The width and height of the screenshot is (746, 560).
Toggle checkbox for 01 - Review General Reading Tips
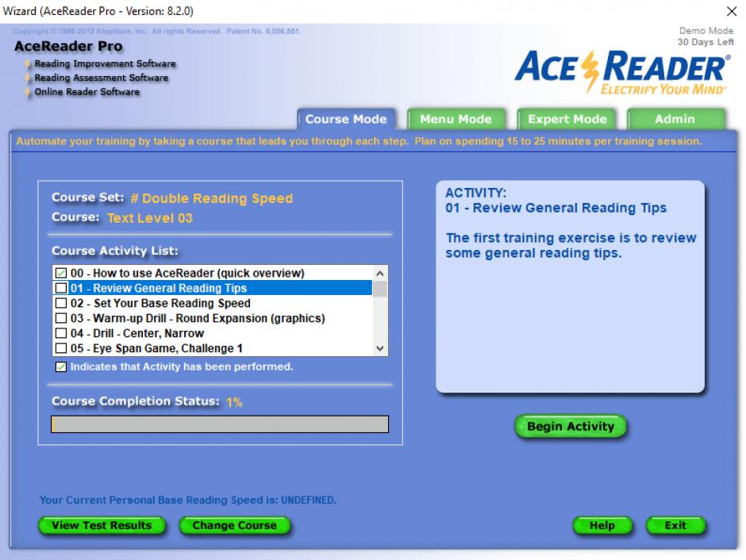click(61, 288)
